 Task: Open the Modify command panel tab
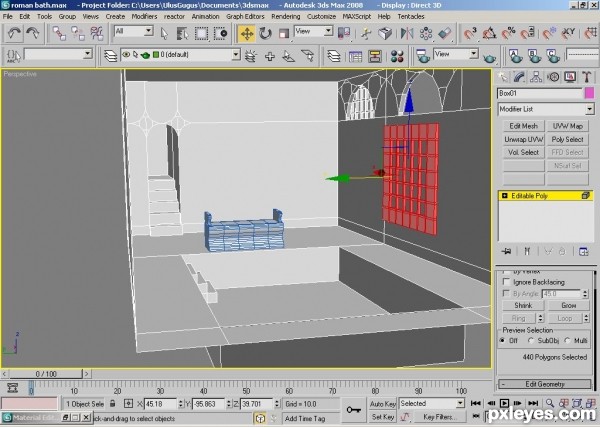[x=519, y=77]
